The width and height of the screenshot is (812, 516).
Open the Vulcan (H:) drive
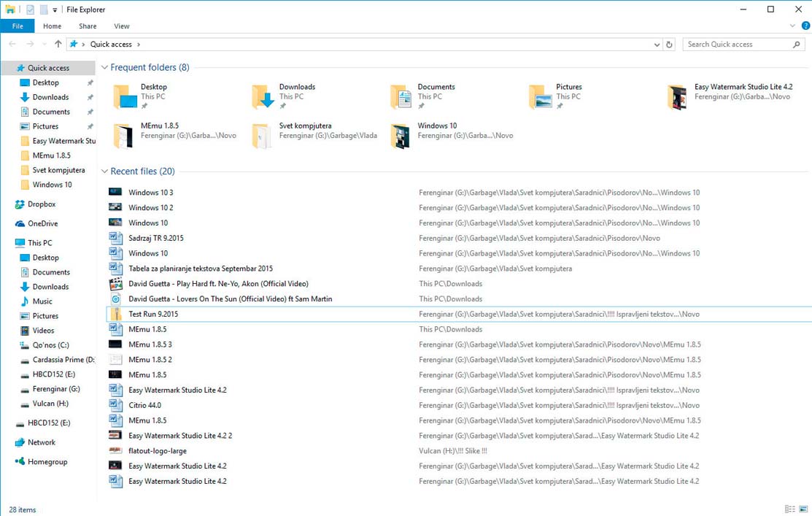tap(50, 403)
